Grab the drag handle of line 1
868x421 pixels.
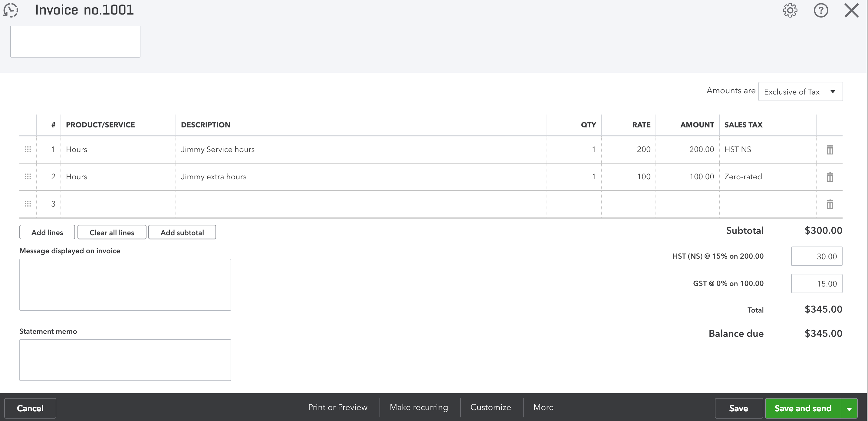click(28, 149)
